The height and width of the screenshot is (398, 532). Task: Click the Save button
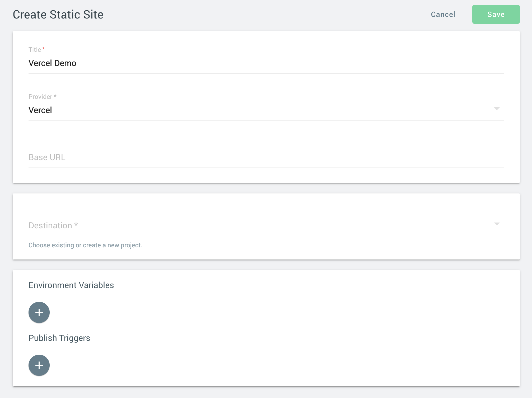tap(496, 14)
